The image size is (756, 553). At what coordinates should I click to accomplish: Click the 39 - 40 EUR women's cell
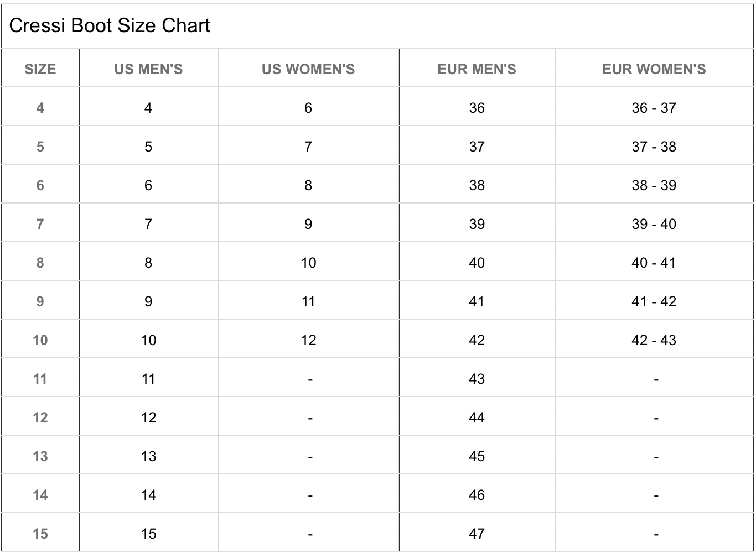pos(654,224)
